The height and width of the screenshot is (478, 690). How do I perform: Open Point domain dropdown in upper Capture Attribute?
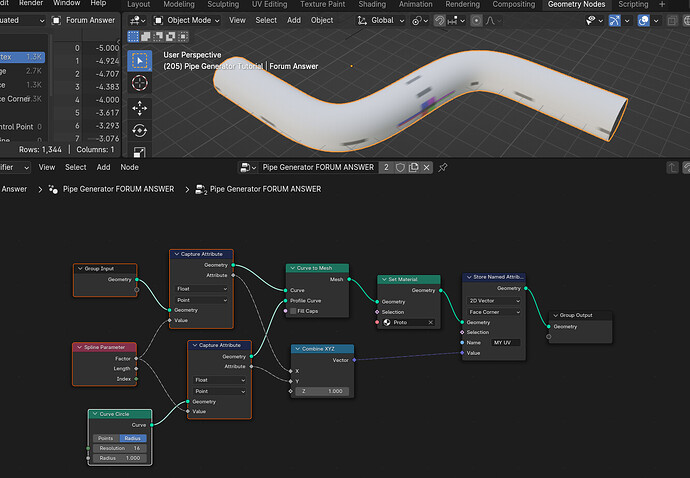(x=202, y=300)
